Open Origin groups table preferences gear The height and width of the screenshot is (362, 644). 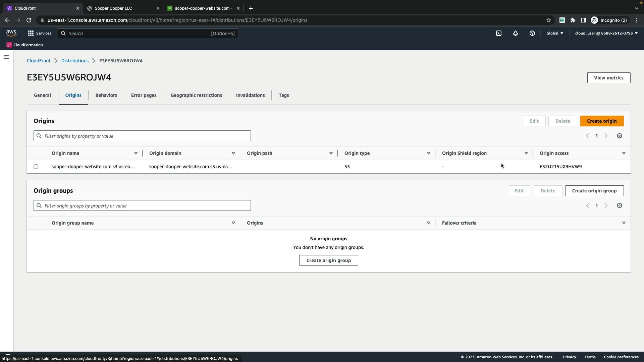tap(619, 205)
